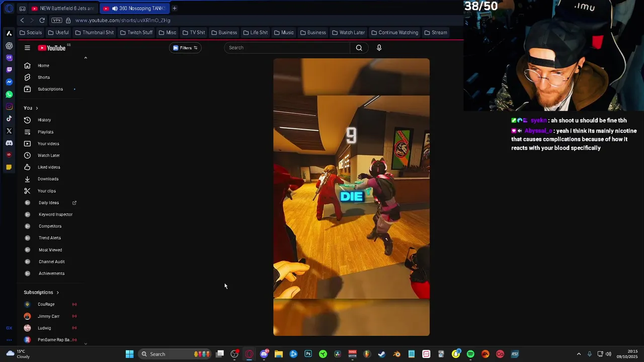Open the Watch Later bookmark folder
This screenshot has height=362, width=644.
[348, 33]
